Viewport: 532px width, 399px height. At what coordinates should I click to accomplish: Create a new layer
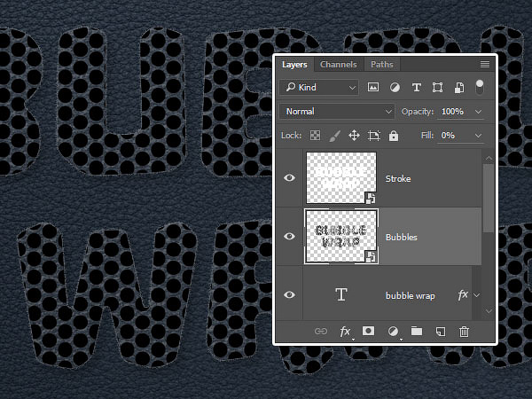click(441, 332)
